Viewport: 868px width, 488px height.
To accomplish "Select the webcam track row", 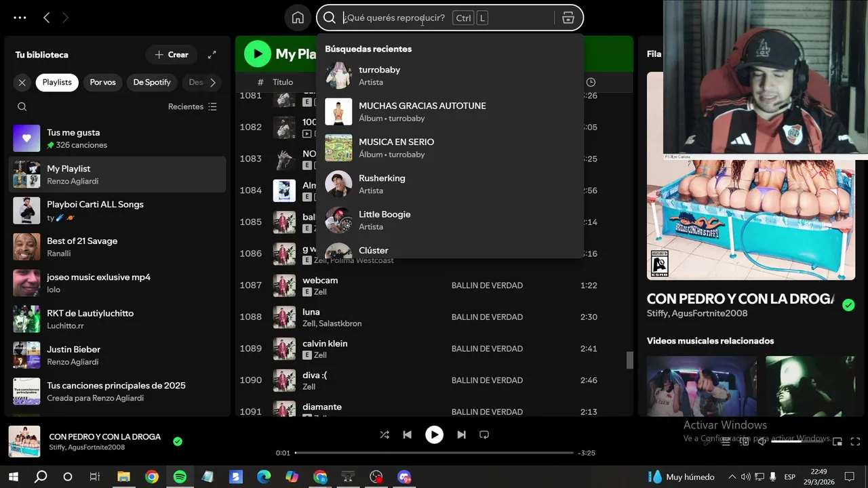I will (x=434, y=285).
